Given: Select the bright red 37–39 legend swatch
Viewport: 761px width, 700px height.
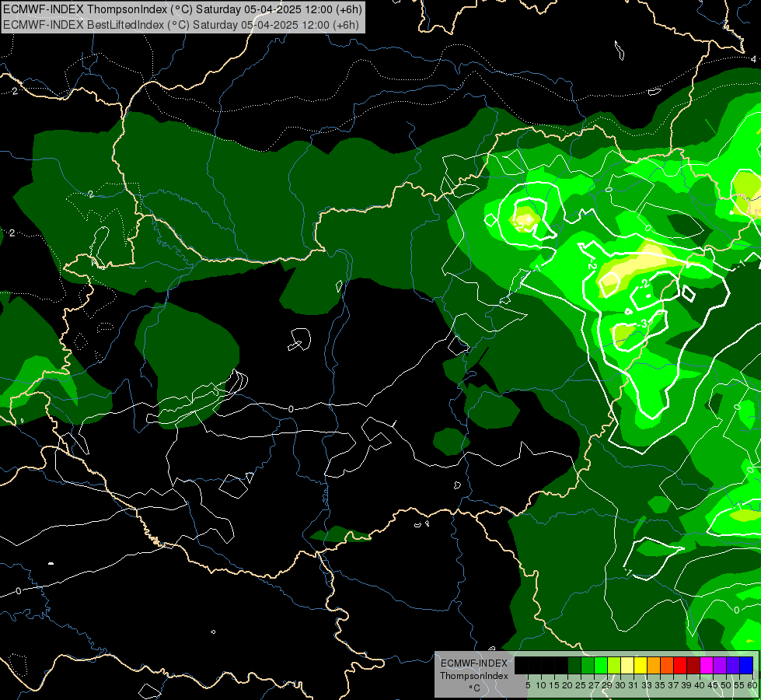Looking at the screenshot, I should (680, 665).
